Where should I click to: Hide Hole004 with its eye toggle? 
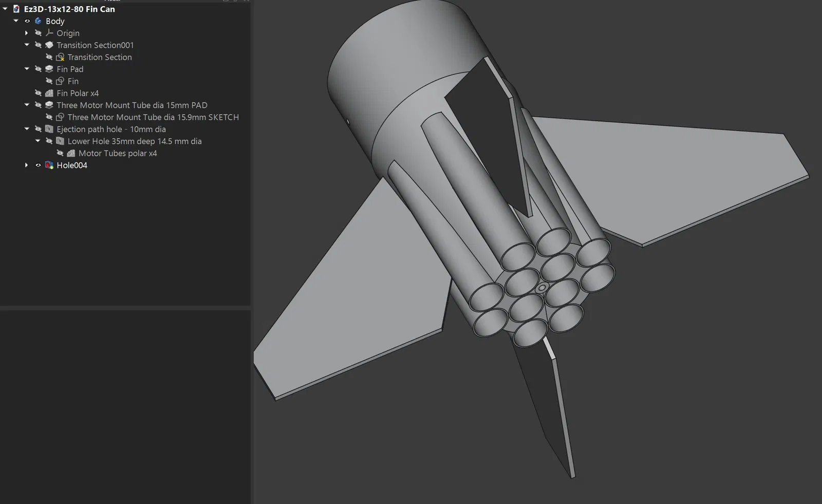coord(38,165)
